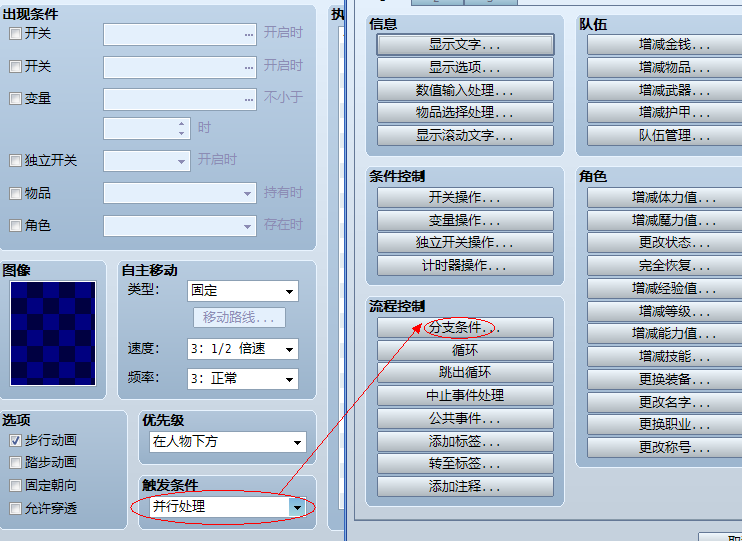Click the event graphic preview image
Image resolution: width=742 pixels, height=541 pixels.
pos(53,333)
